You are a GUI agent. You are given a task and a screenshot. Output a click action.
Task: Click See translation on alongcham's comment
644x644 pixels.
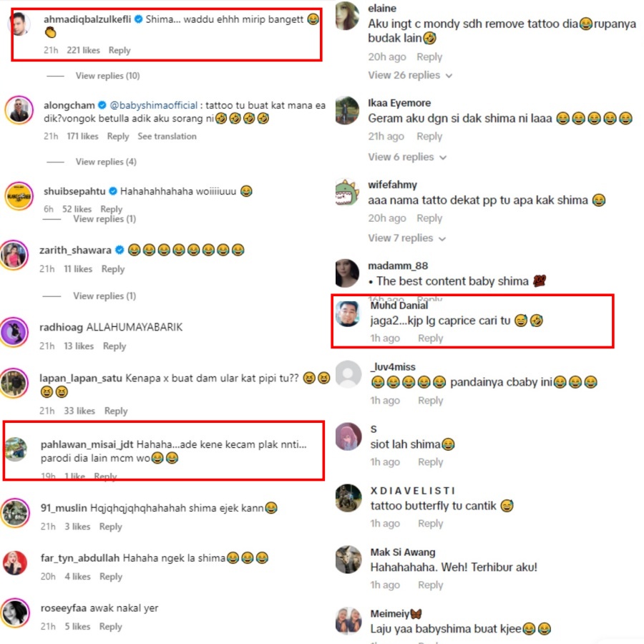(x=167, y=137)
